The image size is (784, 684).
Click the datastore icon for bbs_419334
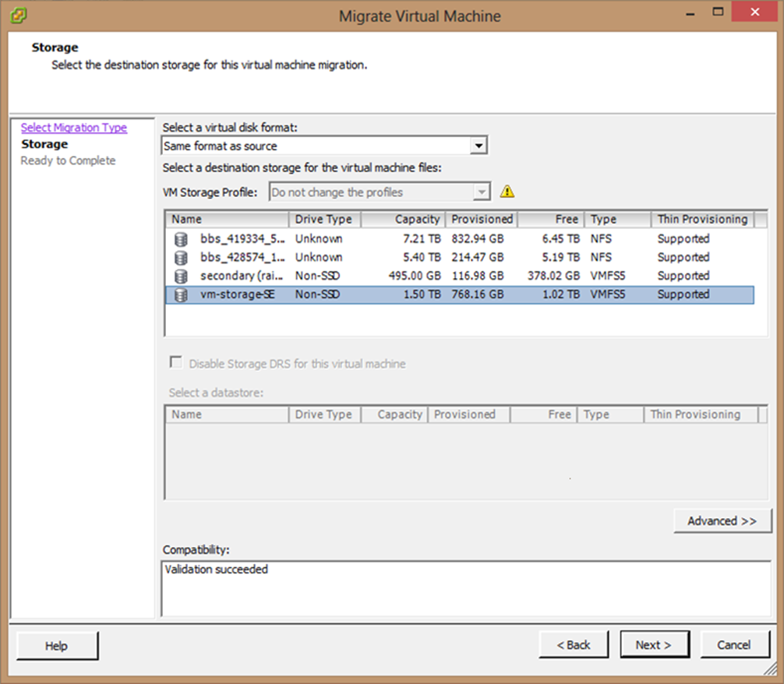click(x=181, y=239)
